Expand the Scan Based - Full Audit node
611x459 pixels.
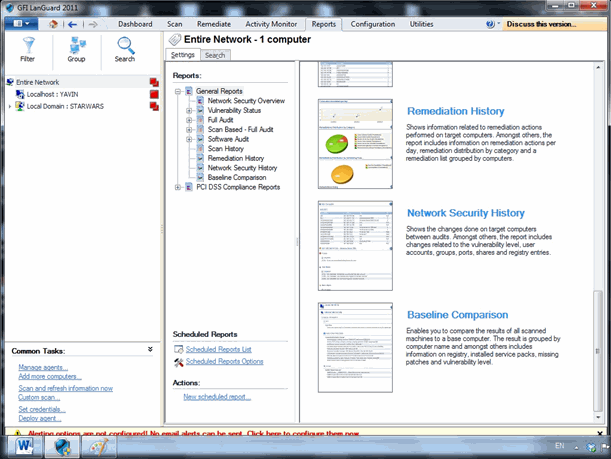(x=189, y=130)
